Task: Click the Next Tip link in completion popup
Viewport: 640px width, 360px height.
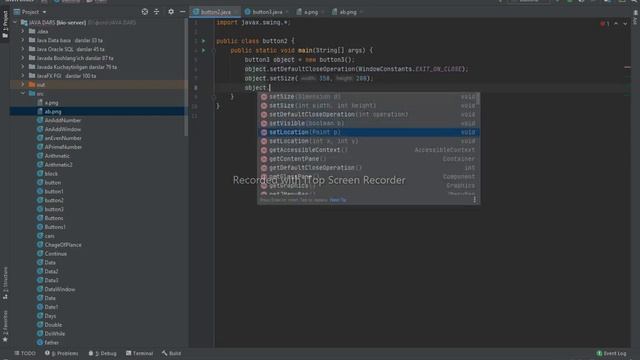Action: (x=338, y=200)
